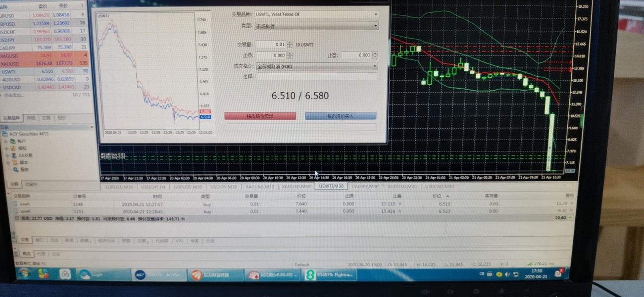This screenshot has width=644, height=297.
Task: Click the blue 按市场价买入 buy button
Action: click(341, 116)
